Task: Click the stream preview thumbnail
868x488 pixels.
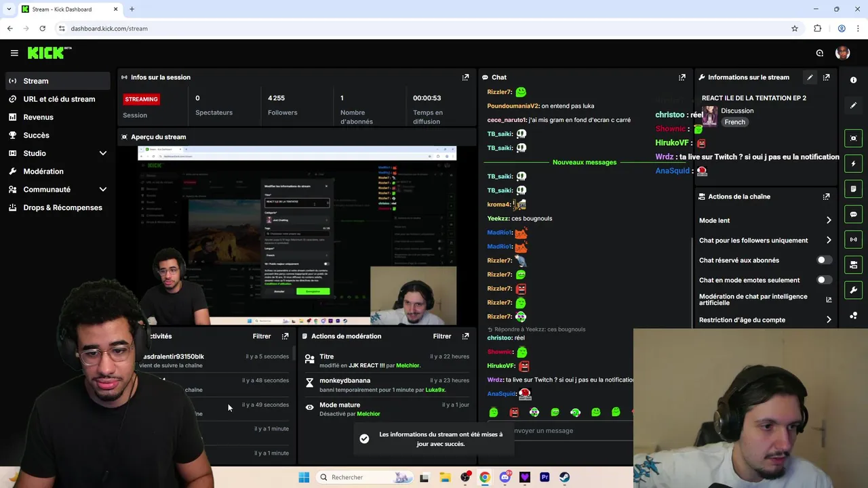Action: point(297,236)
